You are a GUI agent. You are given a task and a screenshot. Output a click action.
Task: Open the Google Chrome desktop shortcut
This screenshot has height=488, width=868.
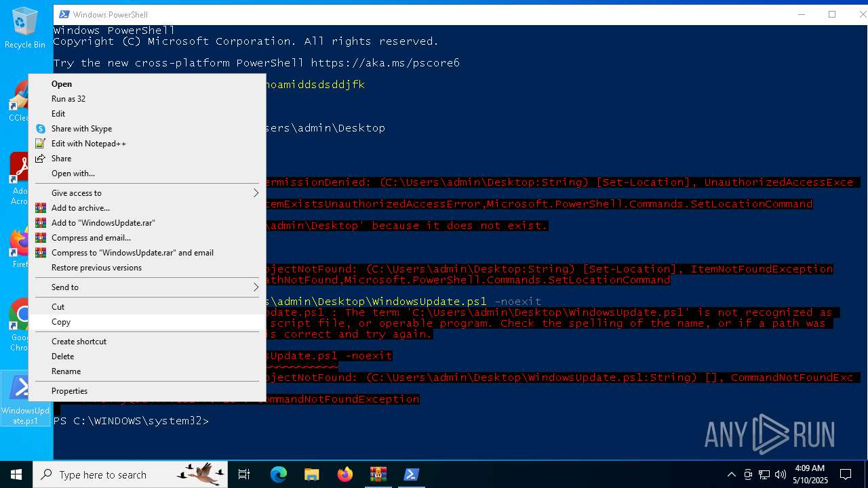(x=20, y=325)
